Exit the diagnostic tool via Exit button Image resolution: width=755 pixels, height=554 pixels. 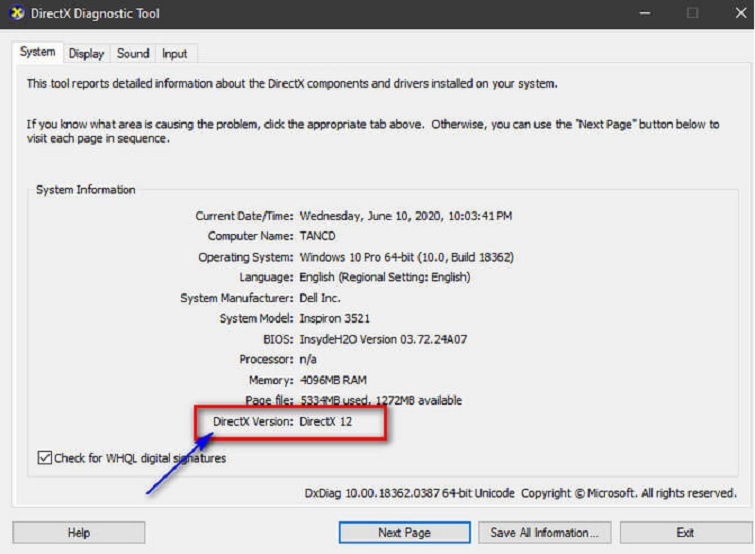point(684,533)
